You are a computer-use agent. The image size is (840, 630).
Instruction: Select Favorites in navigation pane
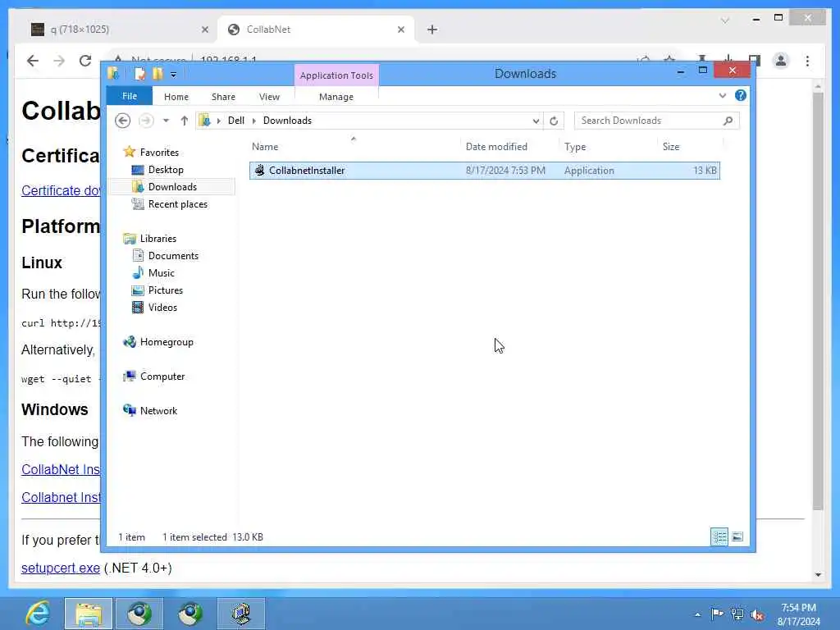point(159,152)
